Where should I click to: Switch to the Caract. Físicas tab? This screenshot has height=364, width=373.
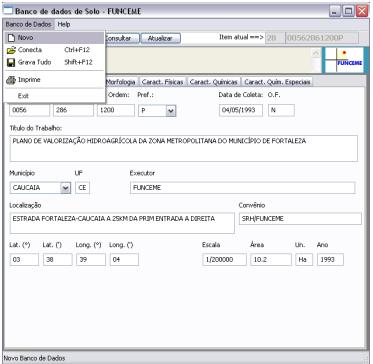[x=162, y=82]
